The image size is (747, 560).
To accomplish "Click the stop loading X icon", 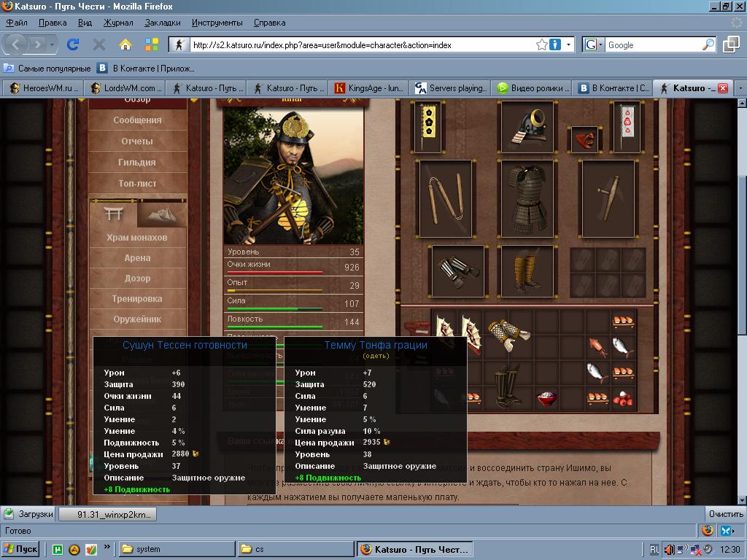I will tap(99, 44).
